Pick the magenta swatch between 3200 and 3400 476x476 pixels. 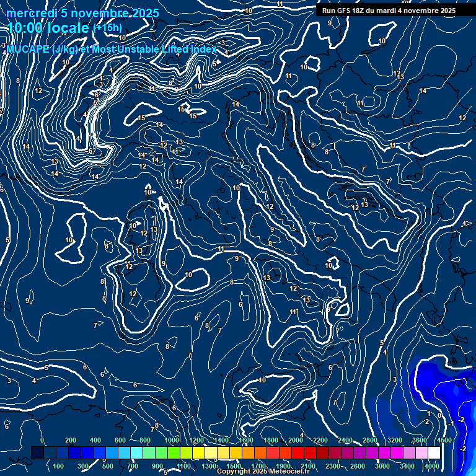[397, 452]
